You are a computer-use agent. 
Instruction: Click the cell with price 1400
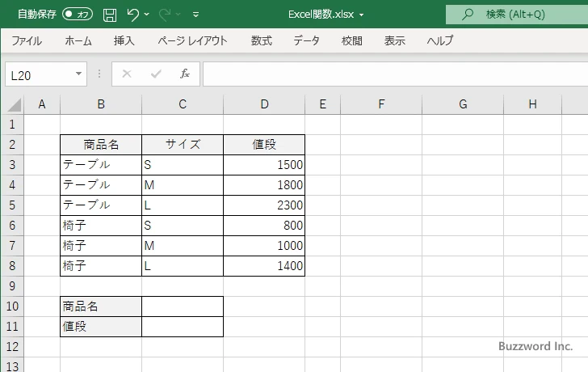point(264,266)
